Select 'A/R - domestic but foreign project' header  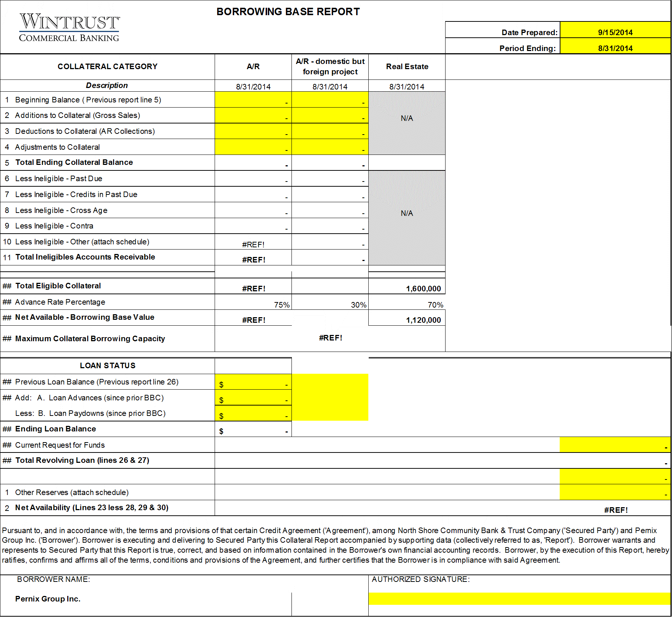(330, 67)
